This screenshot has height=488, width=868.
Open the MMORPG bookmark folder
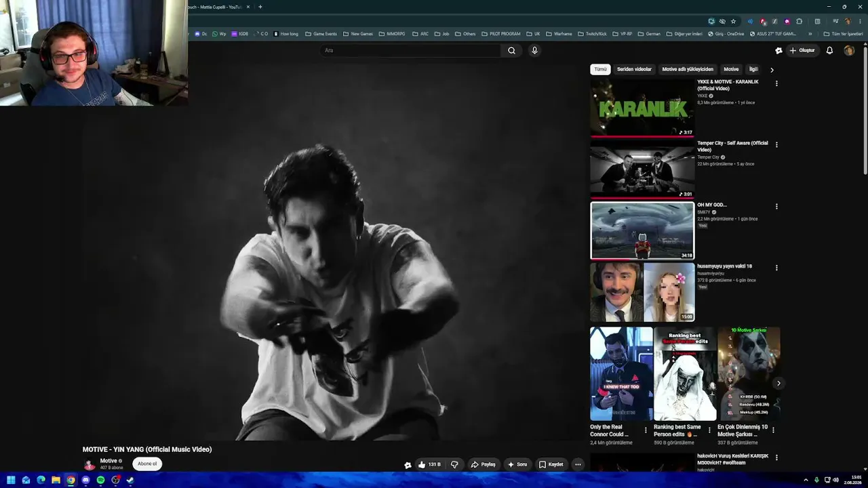point(392,34)
